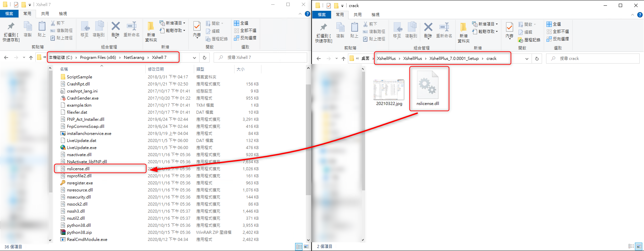Image resolution: width=644 pixels, height=251 pixels.
Task: Click Copy to (複製到) in Xshell 7 ribbon
Action: click(99, 29)
